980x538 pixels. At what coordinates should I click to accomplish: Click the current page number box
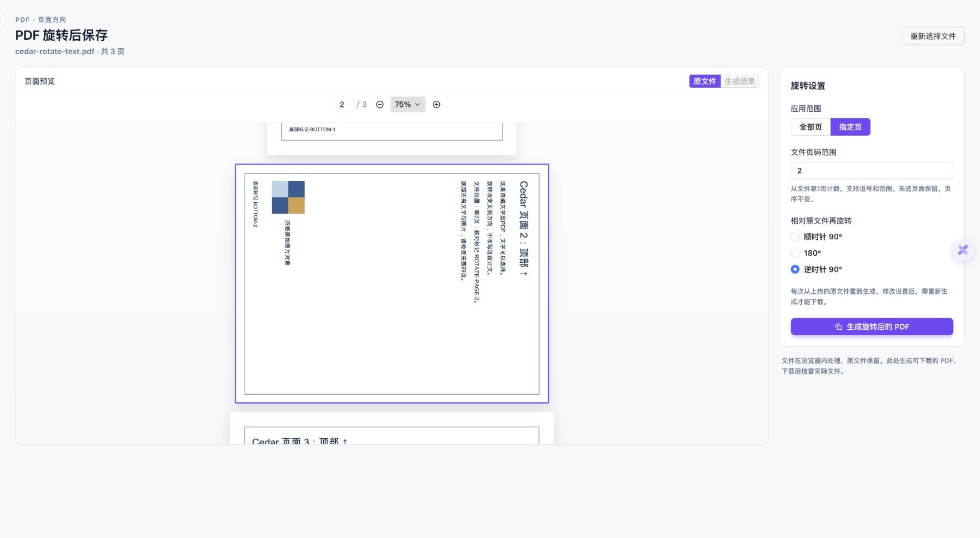click(342, 105)
